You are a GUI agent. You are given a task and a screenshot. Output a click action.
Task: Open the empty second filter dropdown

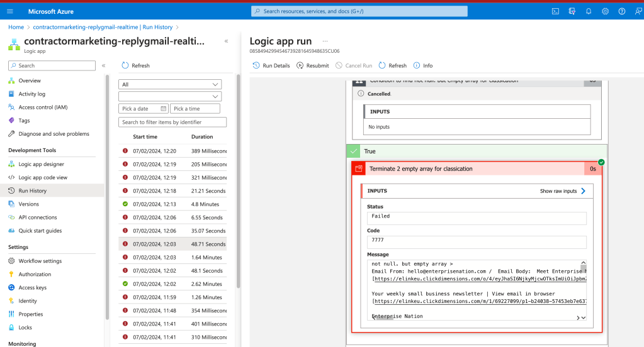click(170, 96)
